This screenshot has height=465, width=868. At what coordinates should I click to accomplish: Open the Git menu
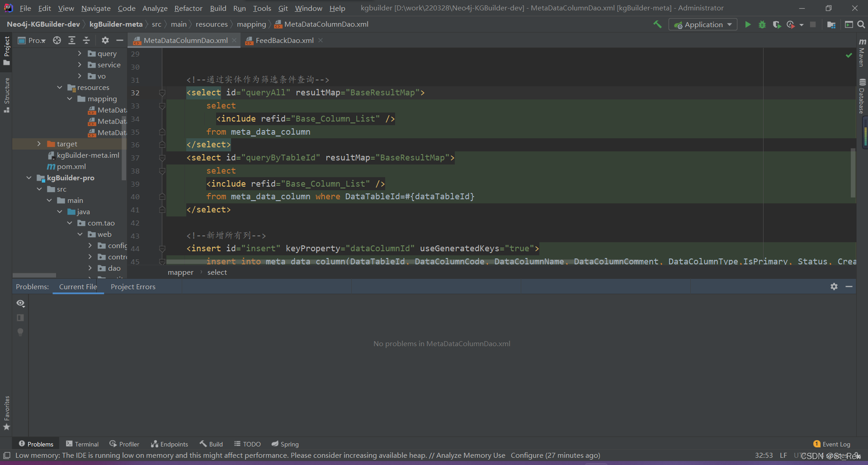[x=283, y=8]
